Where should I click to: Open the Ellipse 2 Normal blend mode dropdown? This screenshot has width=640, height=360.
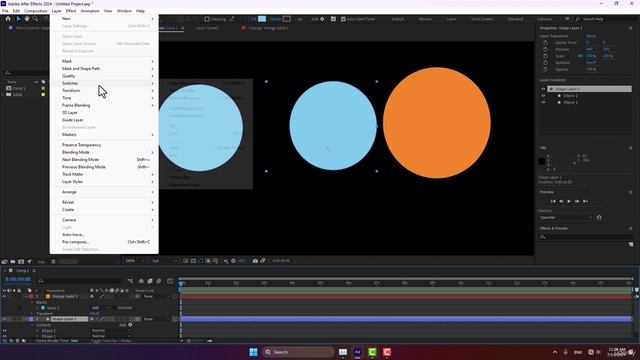click(x=111, y=331)
